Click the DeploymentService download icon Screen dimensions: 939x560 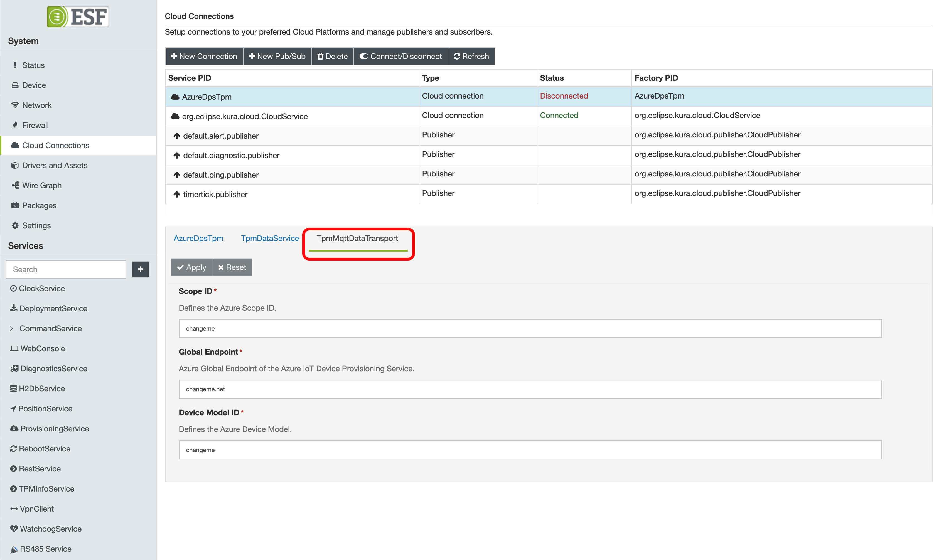14,308
